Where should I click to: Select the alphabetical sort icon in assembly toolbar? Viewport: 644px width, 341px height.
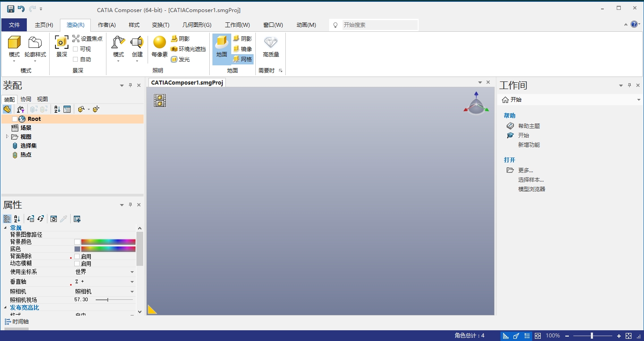pos(57,109)
